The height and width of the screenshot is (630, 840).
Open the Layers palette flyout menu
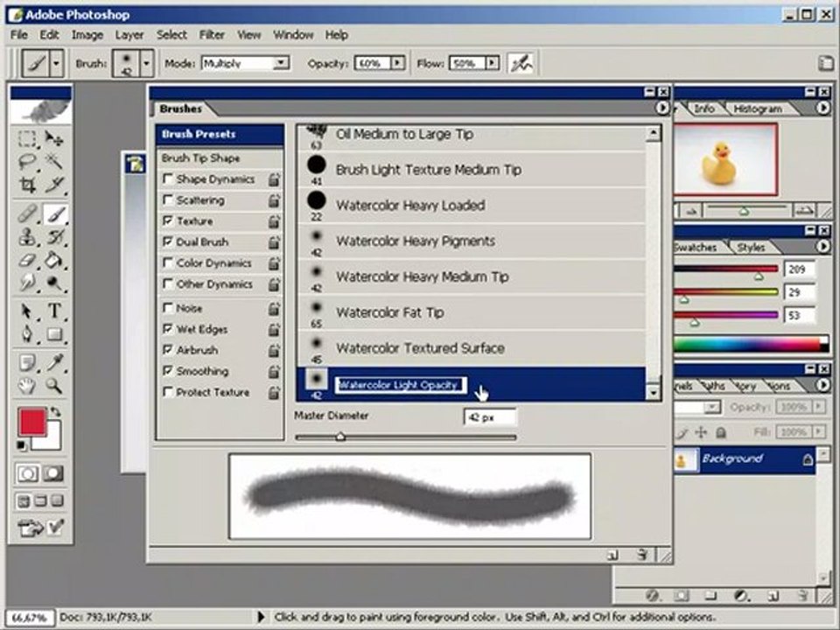823,385
